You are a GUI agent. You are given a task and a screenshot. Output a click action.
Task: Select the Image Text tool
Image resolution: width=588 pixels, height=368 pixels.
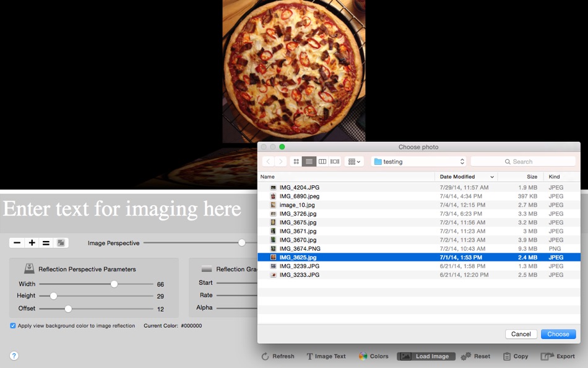309,356
